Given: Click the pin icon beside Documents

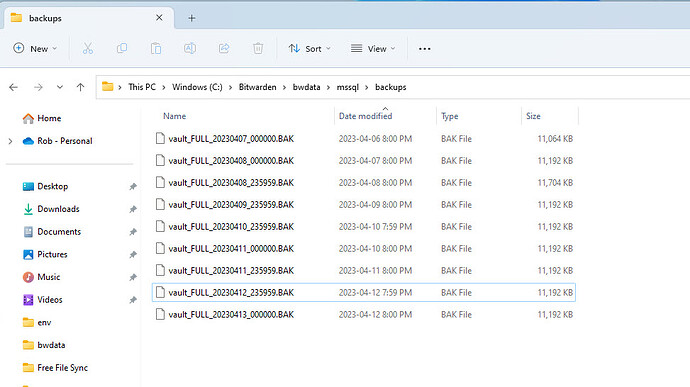Looking at the screenshot, I should (133, 232).
